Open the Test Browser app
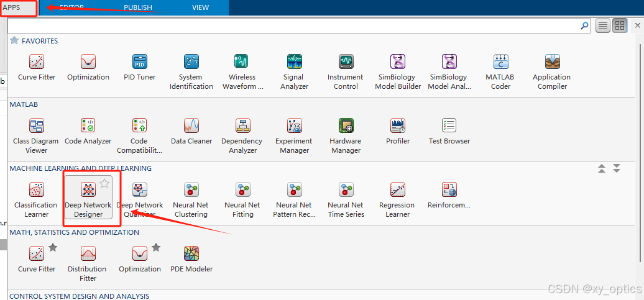This screenshot has height=300, width=644. point(449,132)
